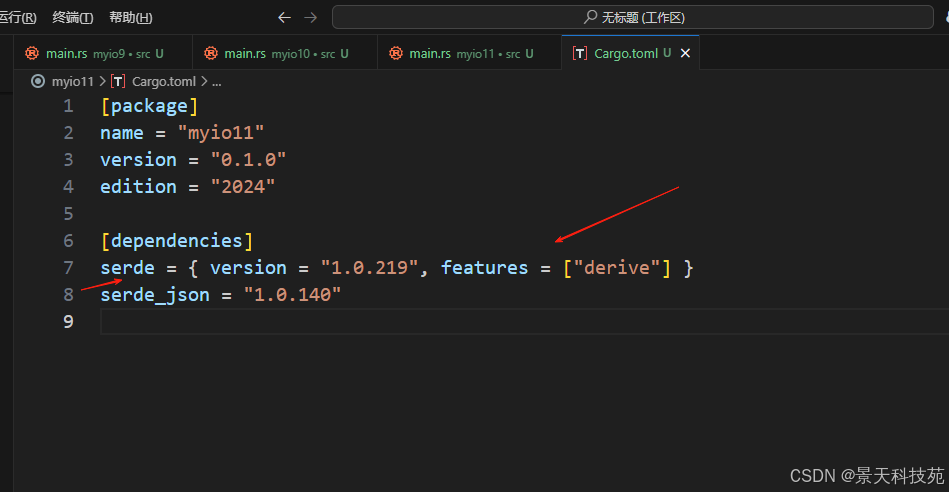Viewport: 949px width, 492px height.
Task: Open the Run (运行) menu
Action: tap(17, 18)
